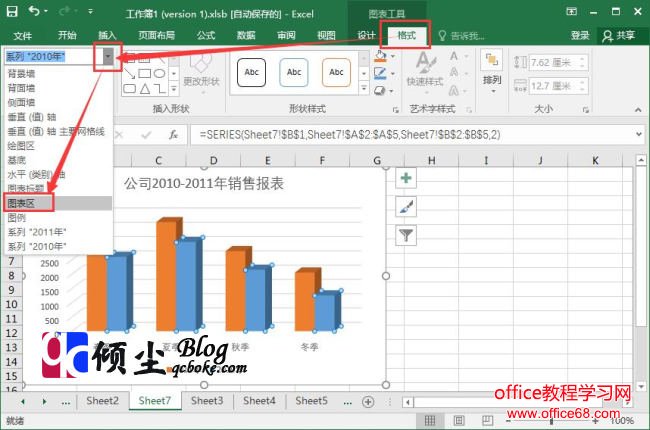Open the 文件 menu tab
Viewport: 650px width, 430px height.
(22, 36)
